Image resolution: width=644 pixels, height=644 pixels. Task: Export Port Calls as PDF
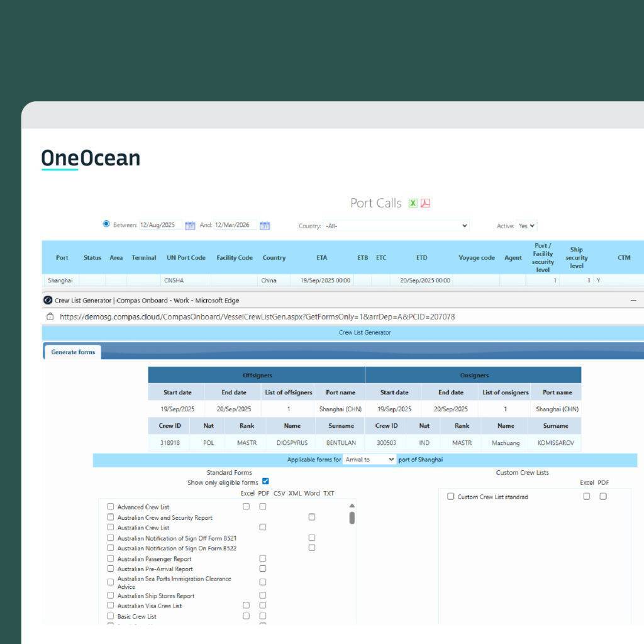point(425,203)
